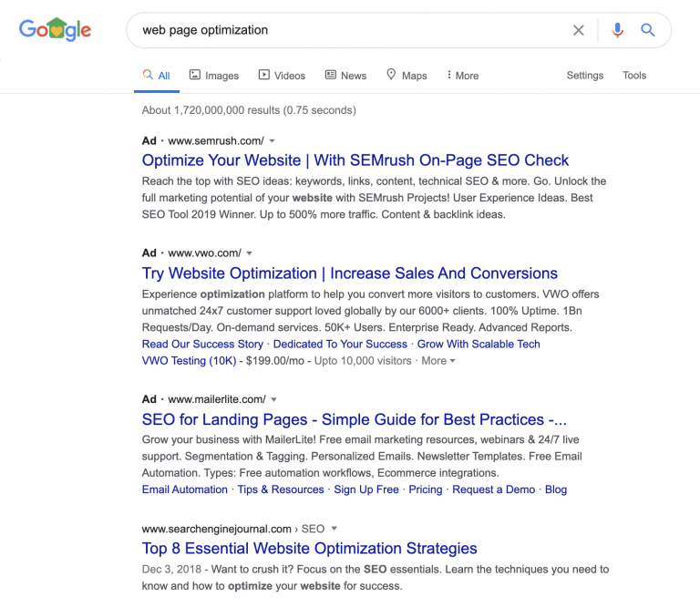Select the Maps tab
Viewport: 700px width, 608px height.
coord(407,76)
